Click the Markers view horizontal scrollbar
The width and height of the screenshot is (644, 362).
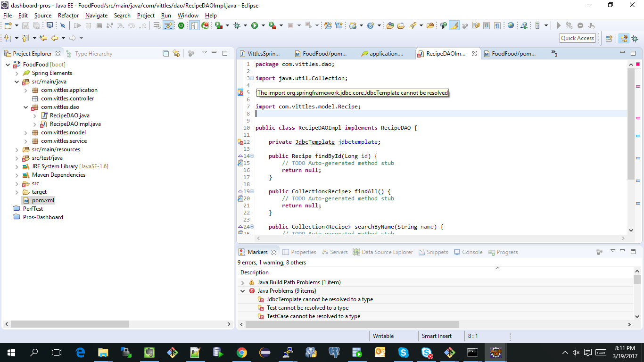point(352,324)
